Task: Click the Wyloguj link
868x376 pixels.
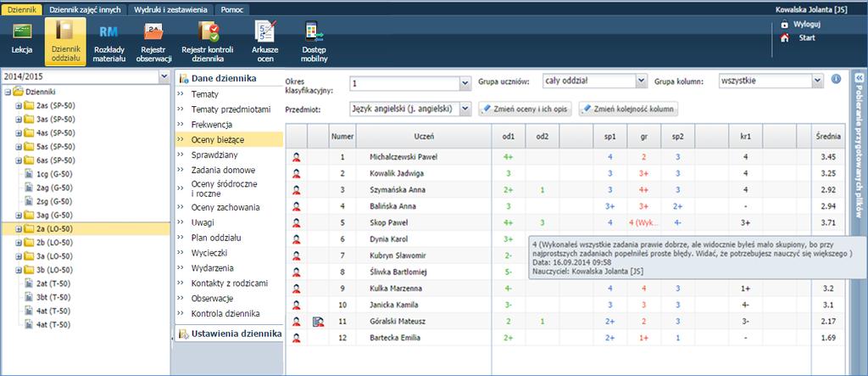Action: coord(807,25)
